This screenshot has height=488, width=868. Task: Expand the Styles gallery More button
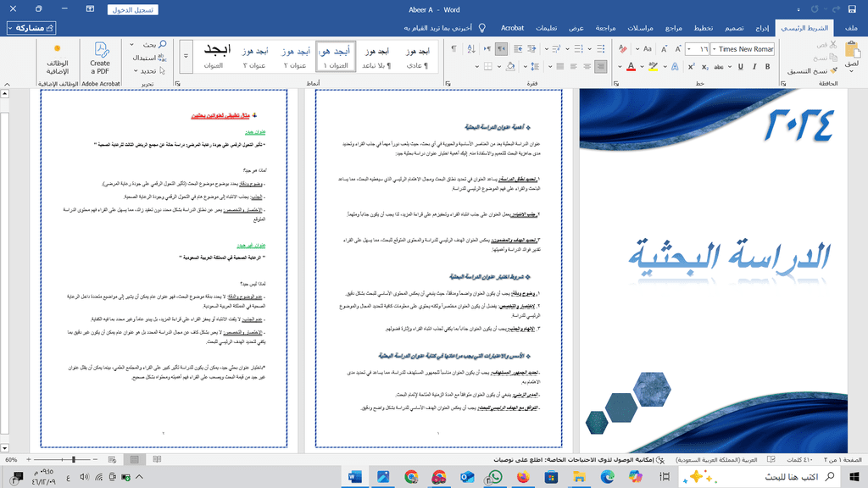[x=186, y=57]
